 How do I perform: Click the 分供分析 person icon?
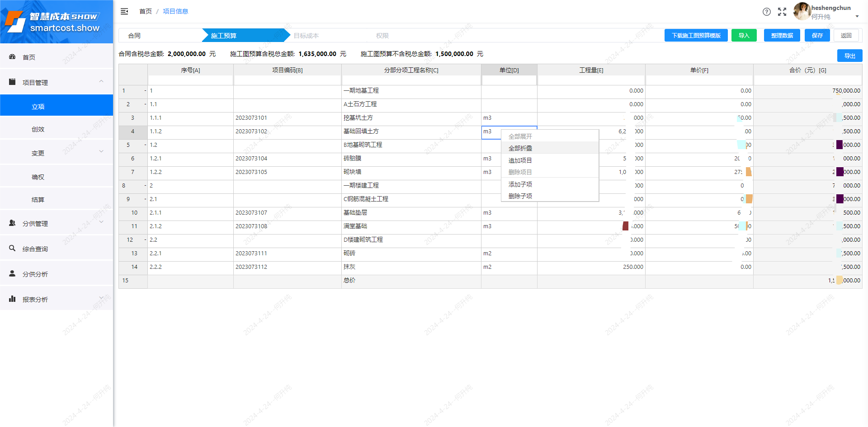(x=13, y=273)
